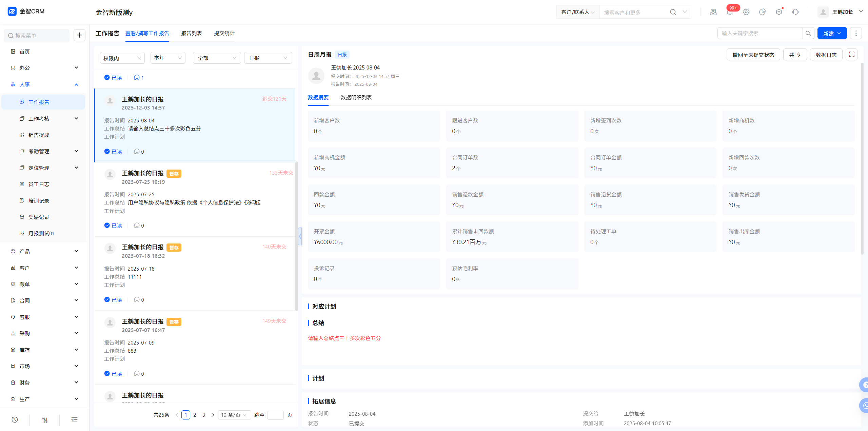This screenshot has width=868, height=431.
Task: Click the plus icon beside menu search
Action: pyautogui.click(x=79, y=35)
